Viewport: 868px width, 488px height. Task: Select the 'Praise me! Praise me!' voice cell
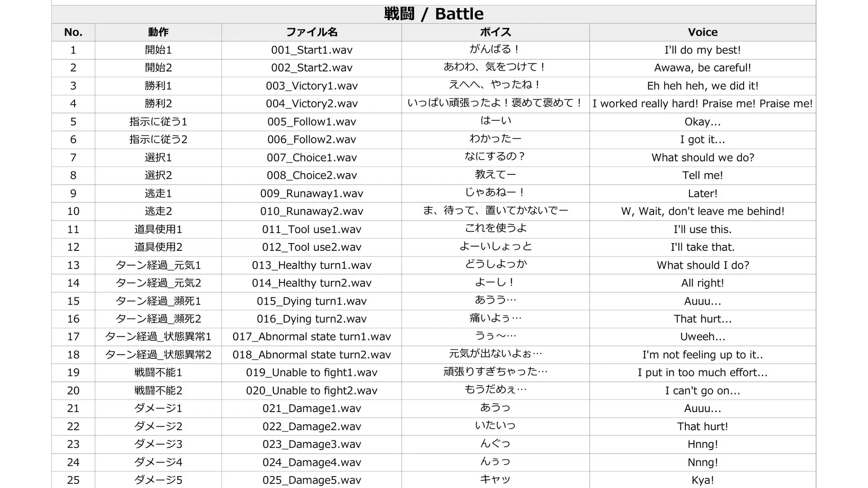click(x=703, y=104)
